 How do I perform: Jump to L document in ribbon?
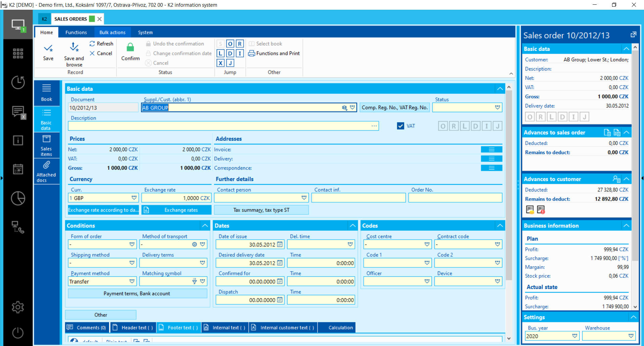[x=220, y=53]
